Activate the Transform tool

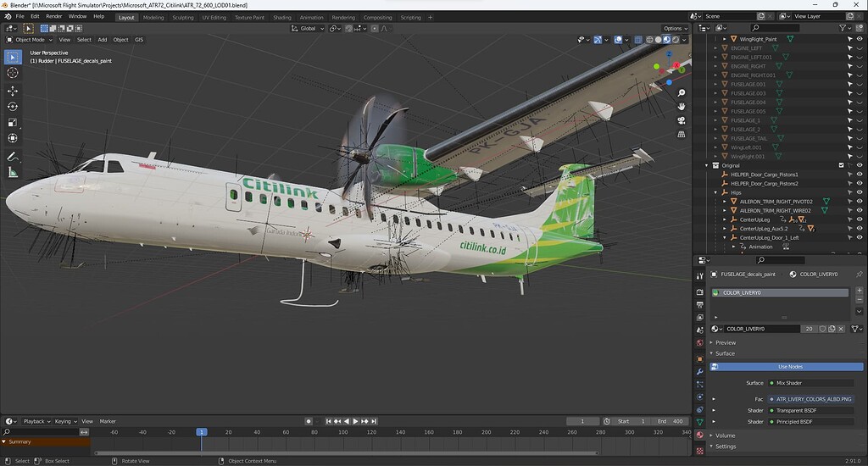tap(13, 138)
